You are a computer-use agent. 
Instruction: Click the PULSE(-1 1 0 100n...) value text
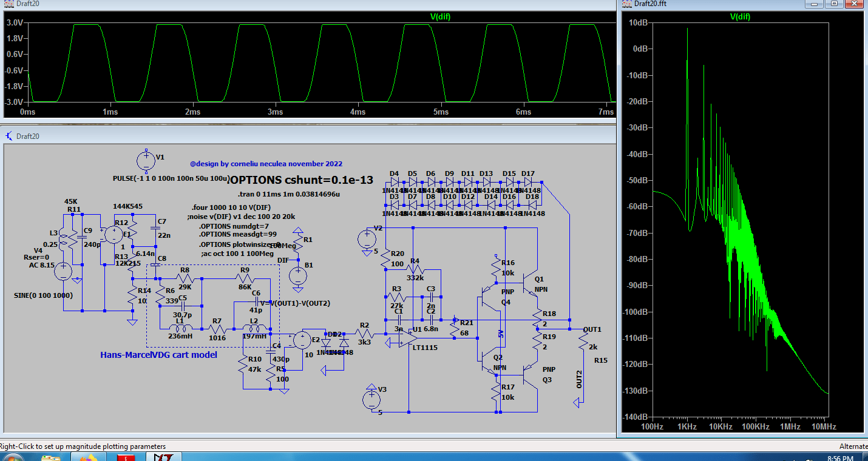pos(171,180)
